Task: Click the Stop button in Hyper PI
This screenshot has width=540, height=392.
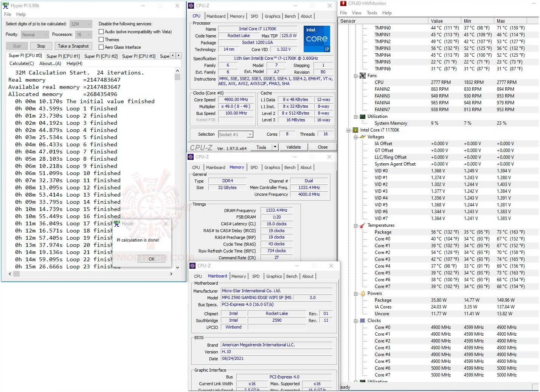Action: pos(41,46)
